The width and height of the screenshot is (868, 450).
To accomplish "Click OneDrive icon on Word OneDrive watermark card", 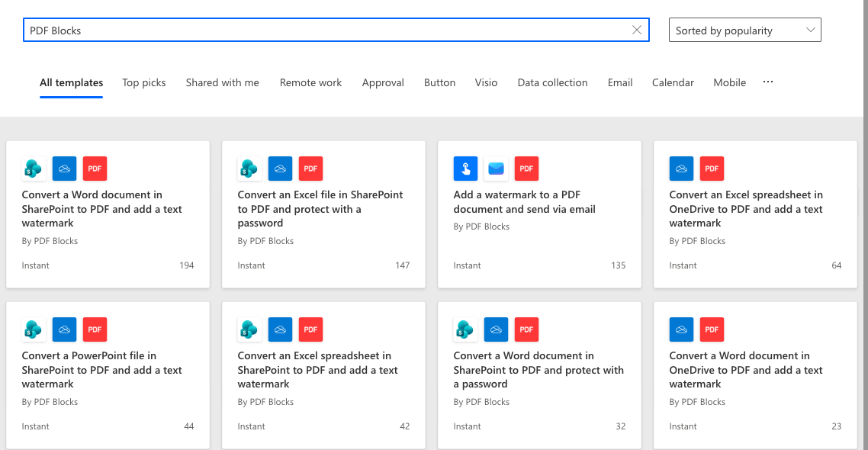I will click(681, 329).
